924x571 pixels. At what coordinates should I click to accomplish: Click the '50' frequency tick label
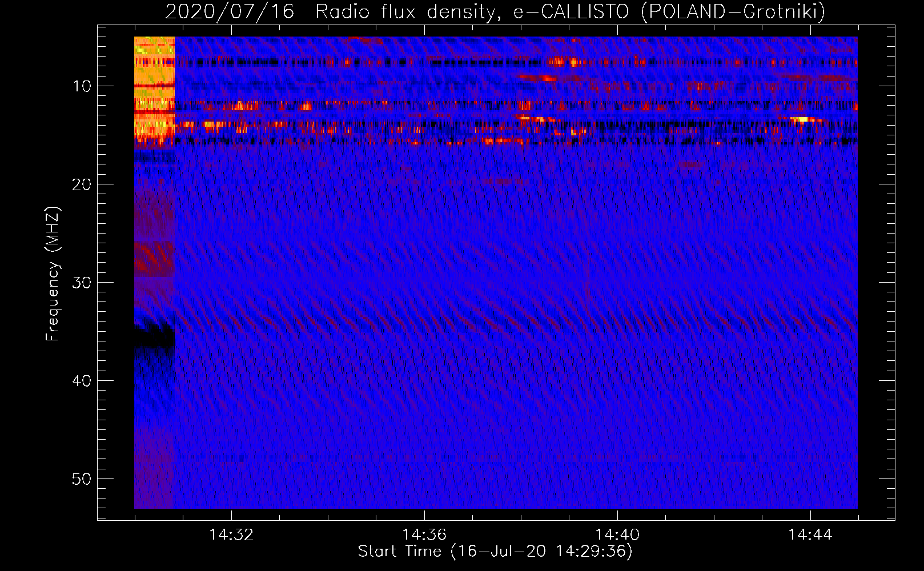tap(82, 479)
